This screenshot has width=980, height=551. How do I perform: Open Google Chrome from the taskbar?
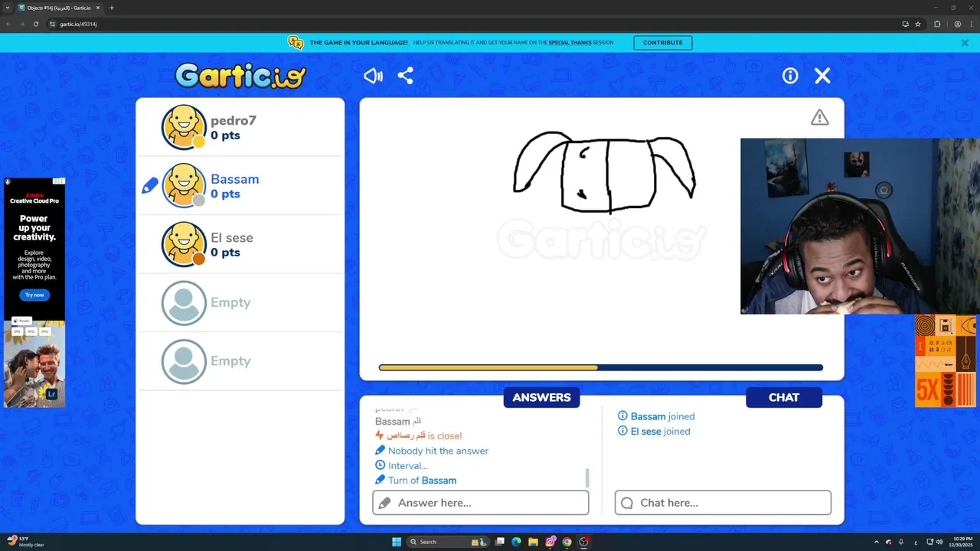[x=567, y=542]
